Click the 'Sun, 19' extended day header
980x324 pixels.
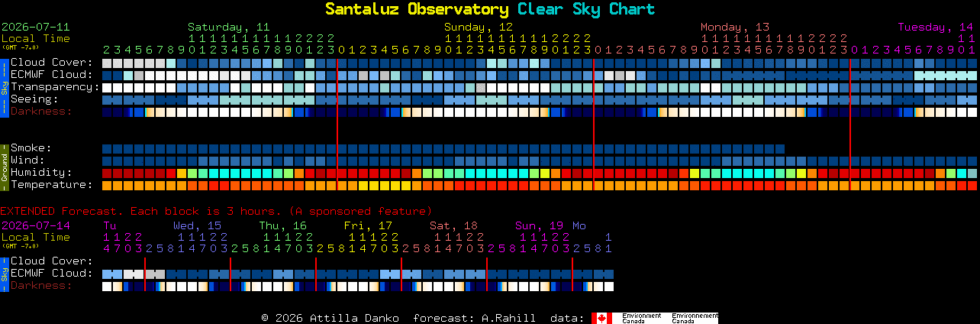(539, 225)
